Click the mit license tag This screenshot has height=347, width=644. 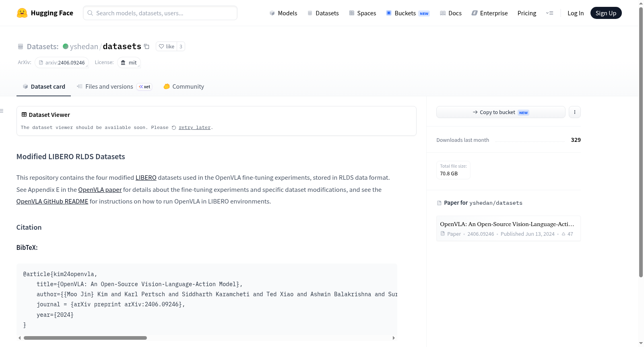[x=129, y=62]
